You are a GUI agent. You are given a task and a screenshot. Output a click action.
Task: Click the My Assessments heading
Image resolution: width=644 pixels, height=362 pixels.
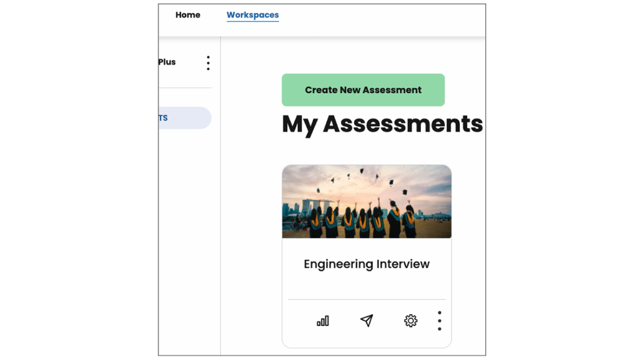tap(382, 124)
